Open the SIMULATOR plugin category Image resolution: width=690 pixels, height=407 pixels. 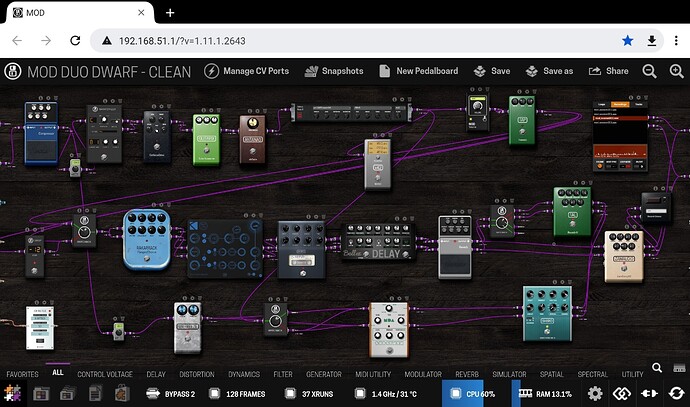pos(509,374)
